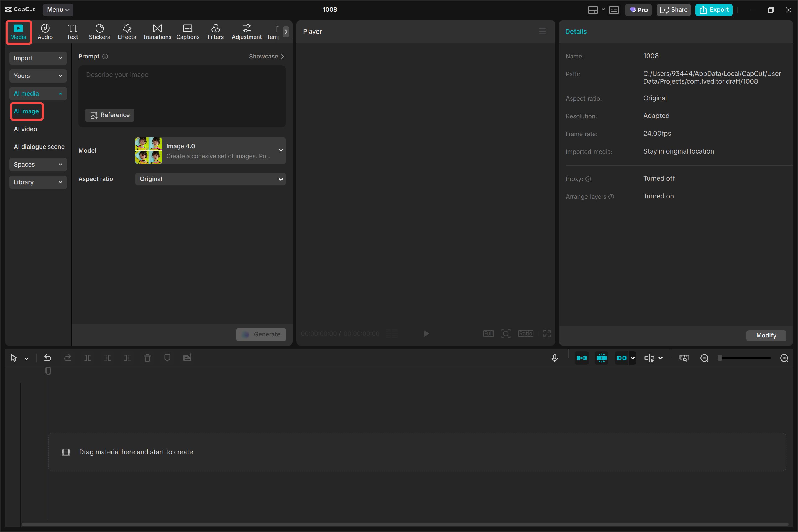Click the Play button in Player
Image resolution: width=798 pixels, height=532 pixels.
click(426, 334)
